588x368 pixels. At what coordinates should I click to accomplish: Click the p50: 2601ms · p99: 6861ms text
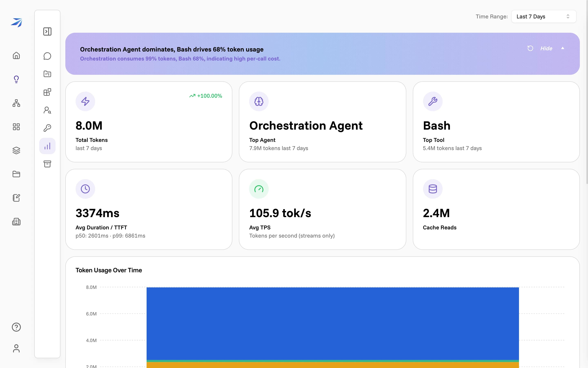tap(110, 236)
